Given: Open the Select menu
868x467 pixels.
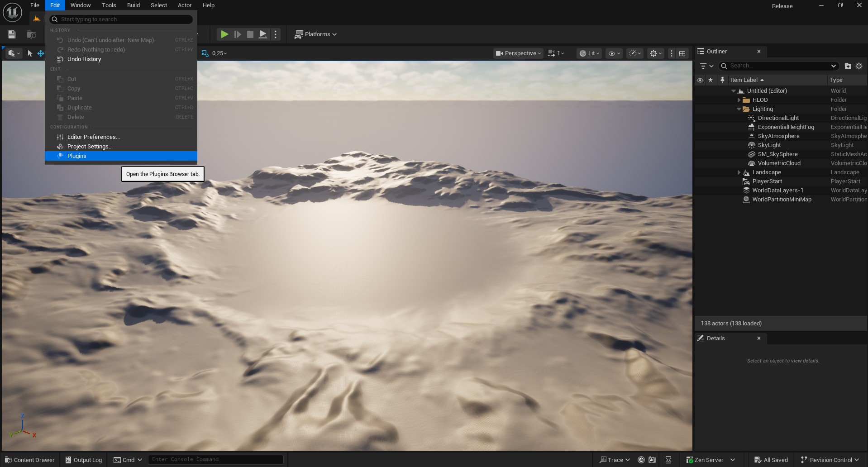Looking at the screenshot, I should (x=159, y=5).
